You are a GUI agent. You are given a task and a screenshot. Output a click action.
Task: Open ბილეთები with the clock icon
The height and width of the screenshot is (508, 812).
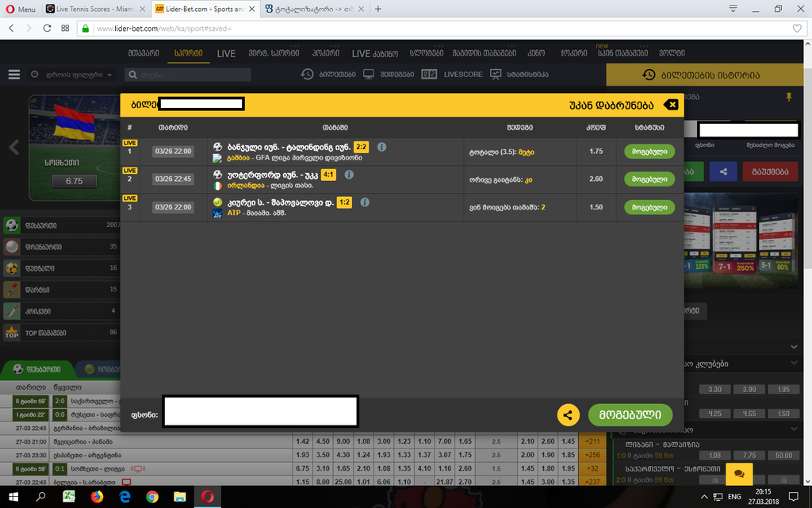[328, 74]
